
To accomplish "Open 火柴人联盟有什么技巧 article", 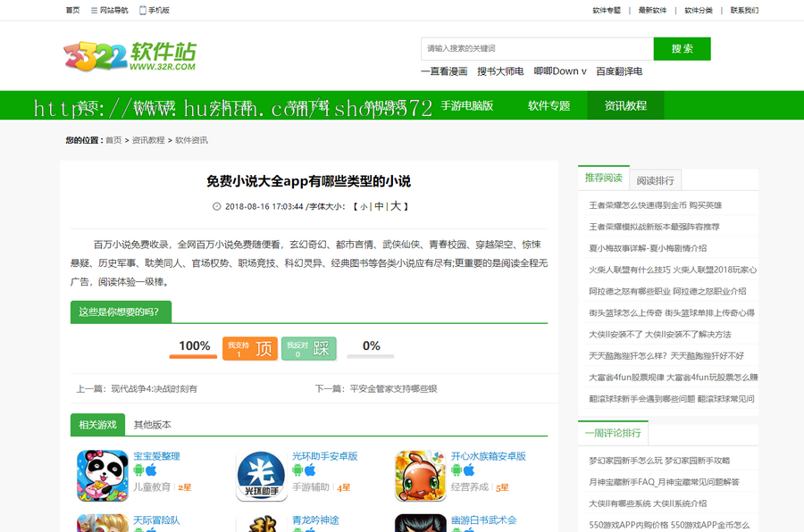I will pyautogui.click(x=672, y=270).
